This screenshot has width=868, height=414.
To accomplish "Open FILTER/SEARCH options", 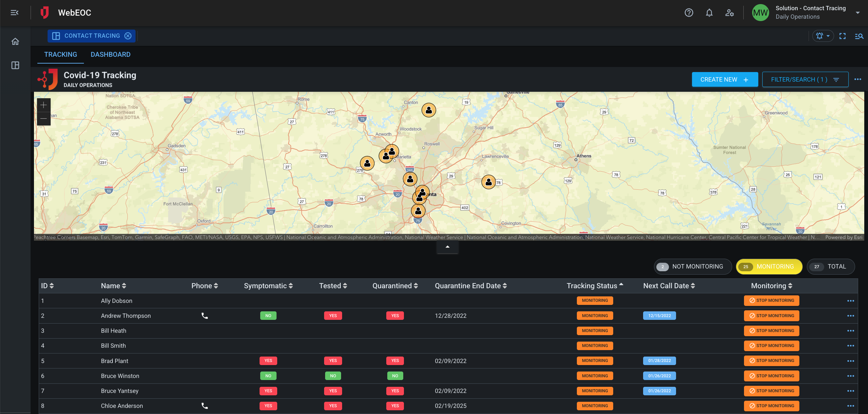I will click(805, 79).
